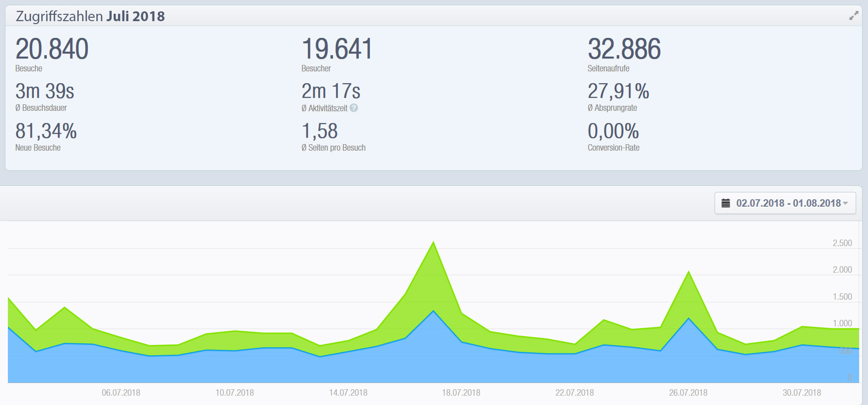Click the expand widget icon in the header
The height and width of the screenshot is (405, 868).
(854, 16)
